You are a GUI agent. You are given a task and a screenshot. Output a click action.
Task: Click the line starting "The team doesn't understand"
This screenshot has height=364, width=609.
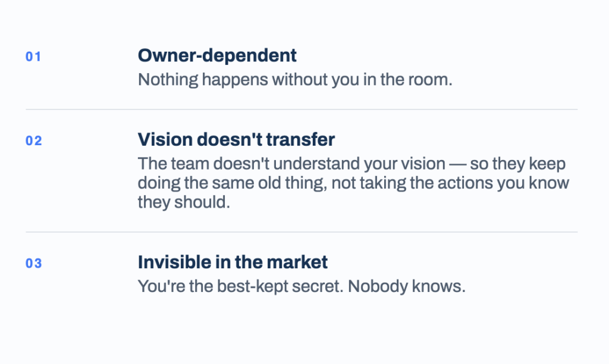pos(351,164)
